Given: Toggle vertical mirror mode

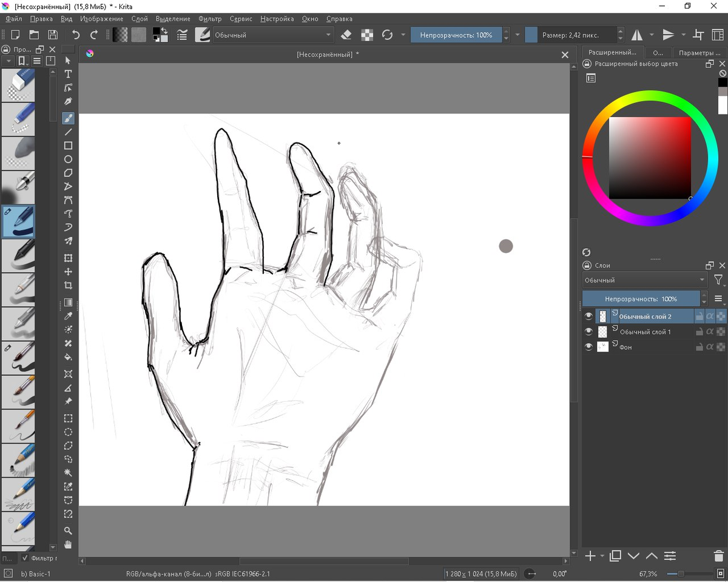Looking at the screenshot, I should [x=669, y=35].
